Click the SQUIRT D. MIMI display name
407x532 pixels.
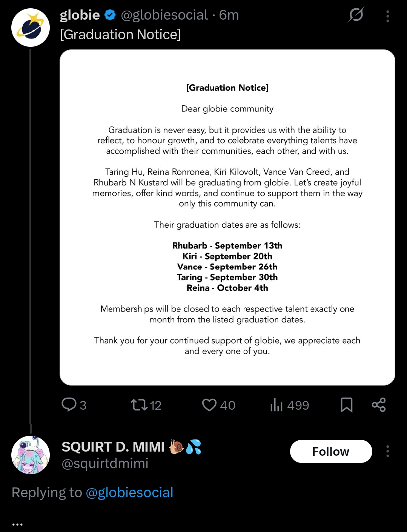113,447
